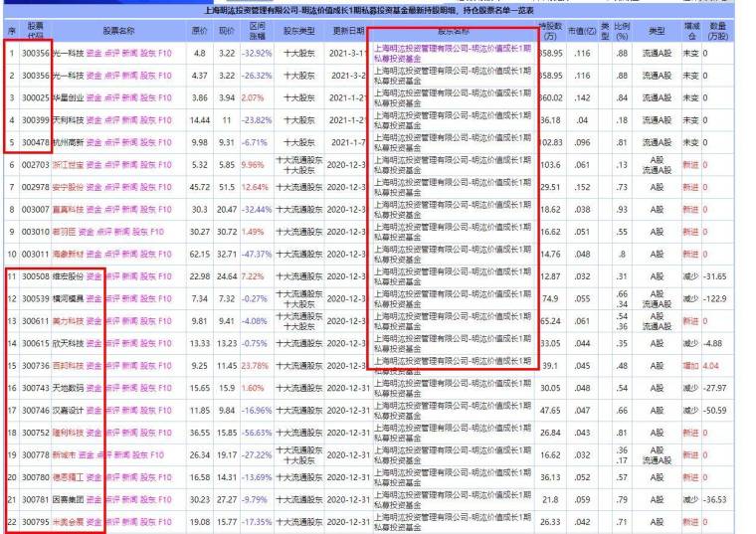Open 新闻 link in the 300025 row
The width and height of the screenshot is (756, 534).
coord(129,97)
